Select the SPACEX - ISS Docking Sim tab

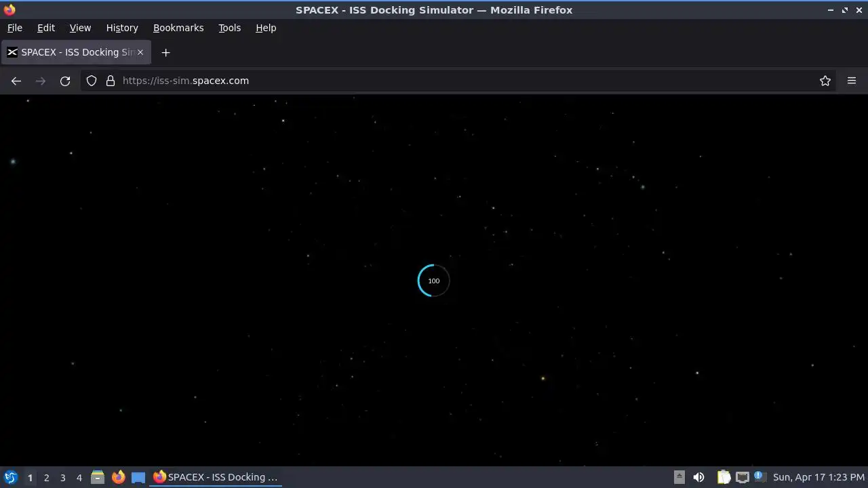click(75, 52)
